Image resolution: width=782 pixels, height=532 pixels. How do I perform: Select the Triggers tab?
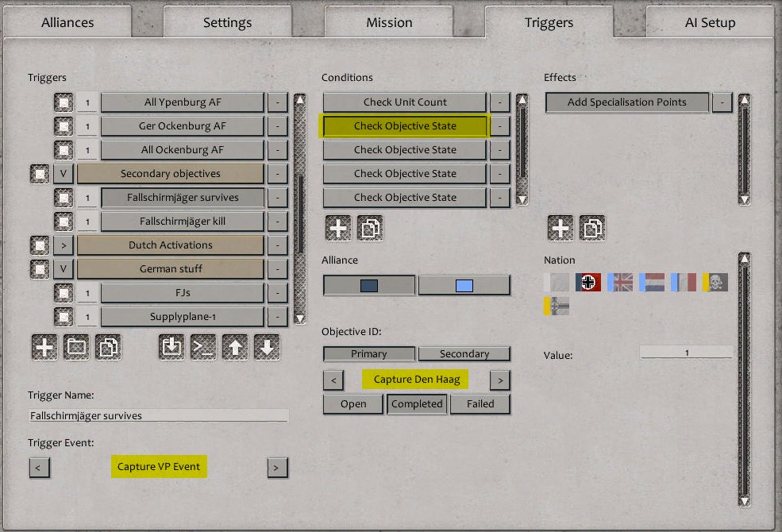549,22
